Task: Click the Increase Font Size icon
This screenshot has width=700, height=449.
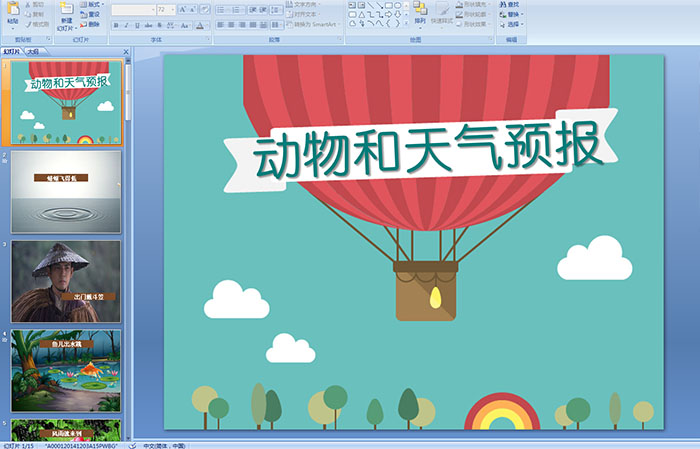Action: [x=183, y=9]
